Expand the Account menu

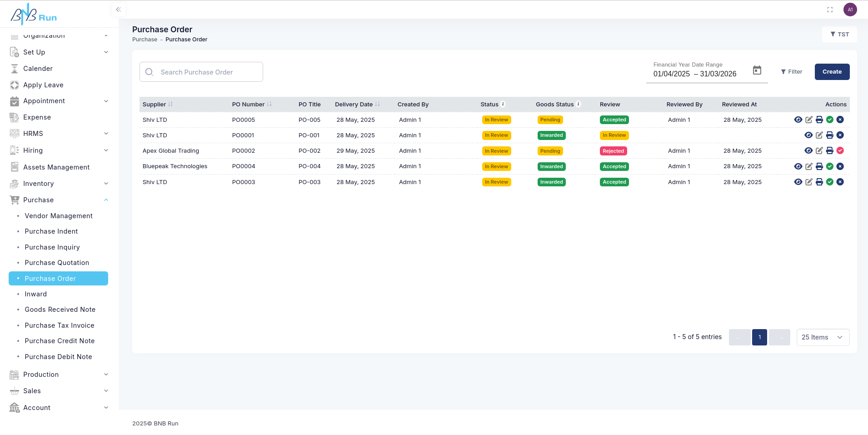[x=59, y=408]
